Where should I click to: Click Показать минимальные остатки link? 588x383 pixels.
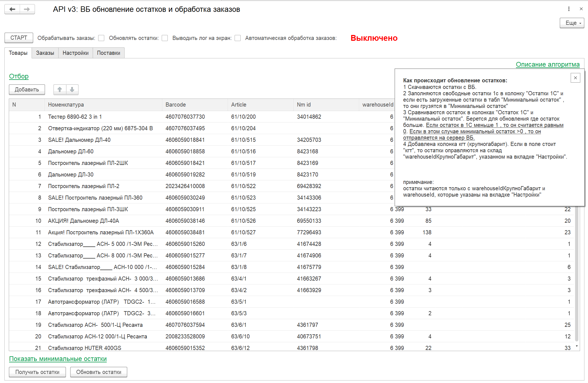[x=58, y=359]
